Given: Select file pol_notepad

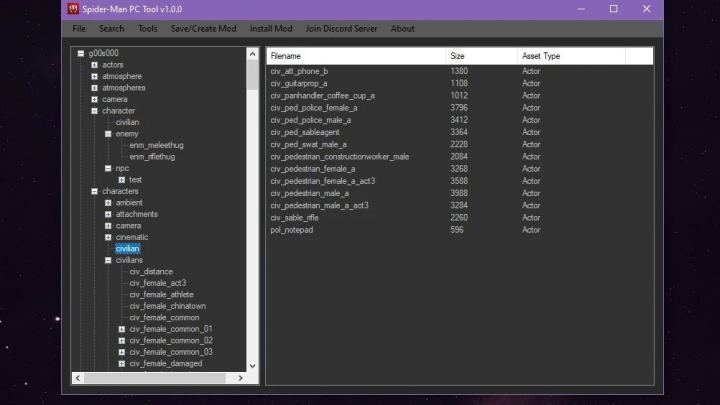Looking at the screenshot, I should coord(292,230).
